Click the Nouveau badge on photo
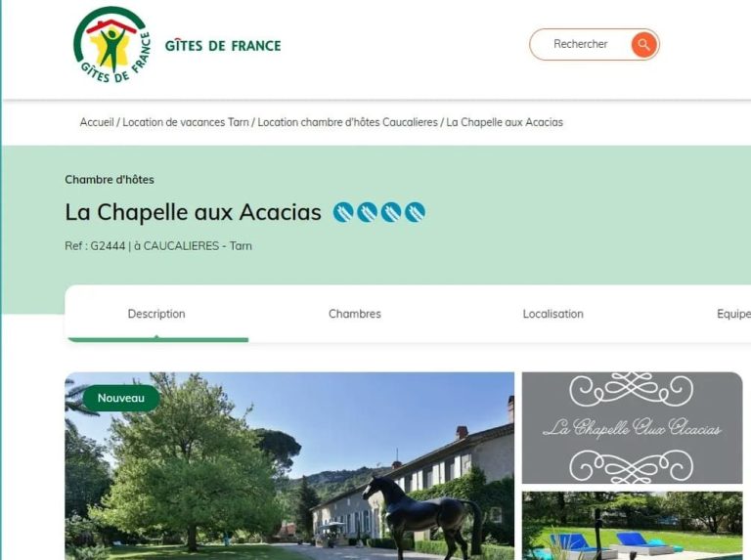 coord(121,398)
